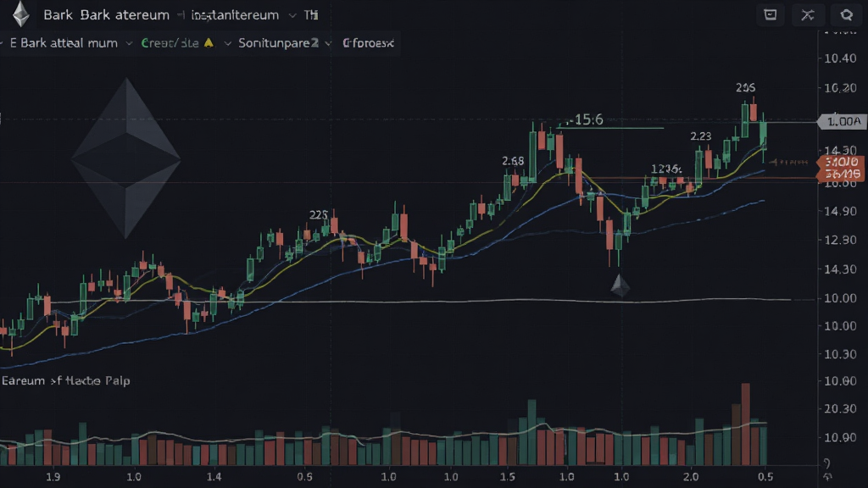Viewport: 868px width, 488px height.
Task: Click the 2.68 label on the chart
Action: pos(513,161)
